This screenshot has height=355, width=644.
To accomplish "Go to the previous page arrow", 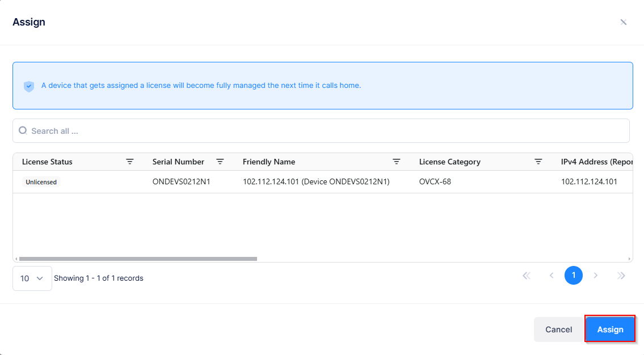I will (x=551, y=276).
